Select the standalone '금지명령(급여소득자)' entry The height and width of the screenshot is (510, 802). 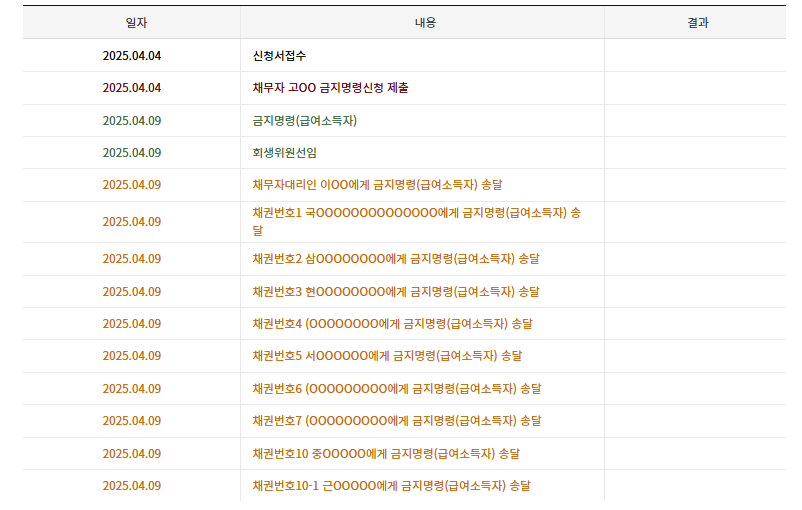pos(305,121)
